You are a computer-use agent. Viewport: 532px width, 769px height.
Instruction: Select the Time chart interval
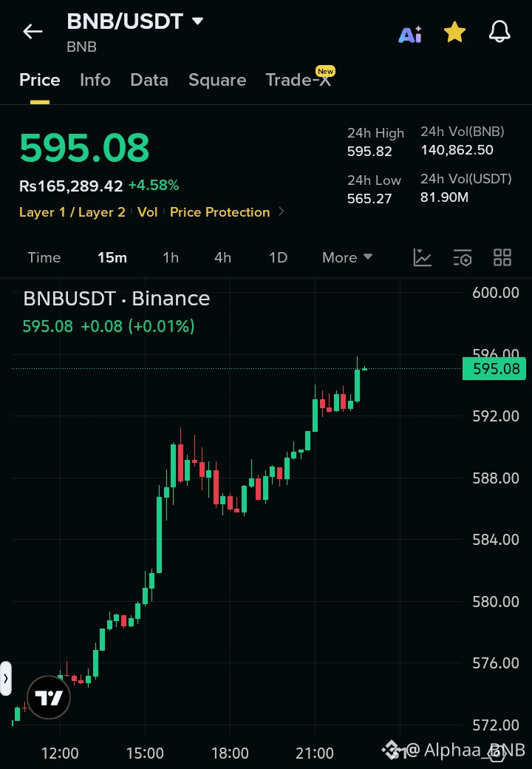[x=44, y=257]
